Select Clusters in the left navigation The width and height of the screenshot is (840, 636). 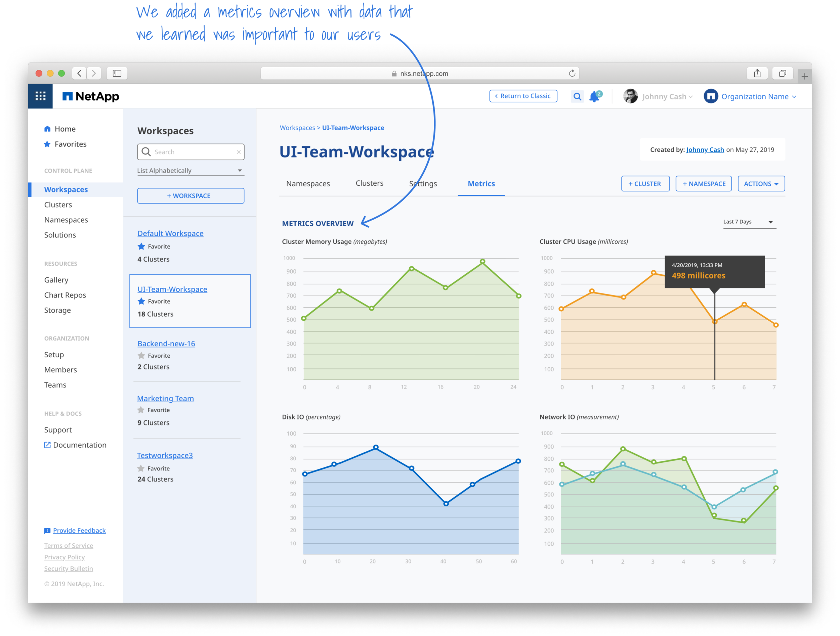pos(58,205)
